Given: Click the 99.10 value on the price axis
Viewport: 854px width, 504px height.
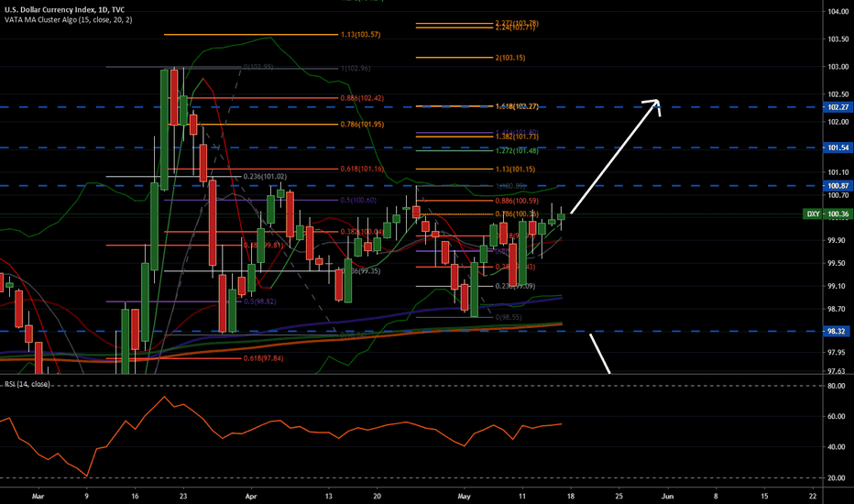Looking at the screenshot, I should point(838,286).
